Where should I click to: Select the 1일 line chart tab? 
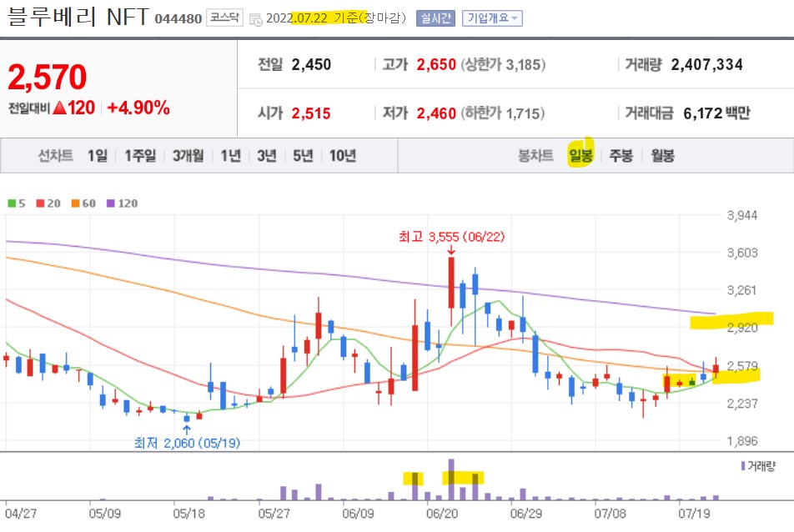point(98,155)
